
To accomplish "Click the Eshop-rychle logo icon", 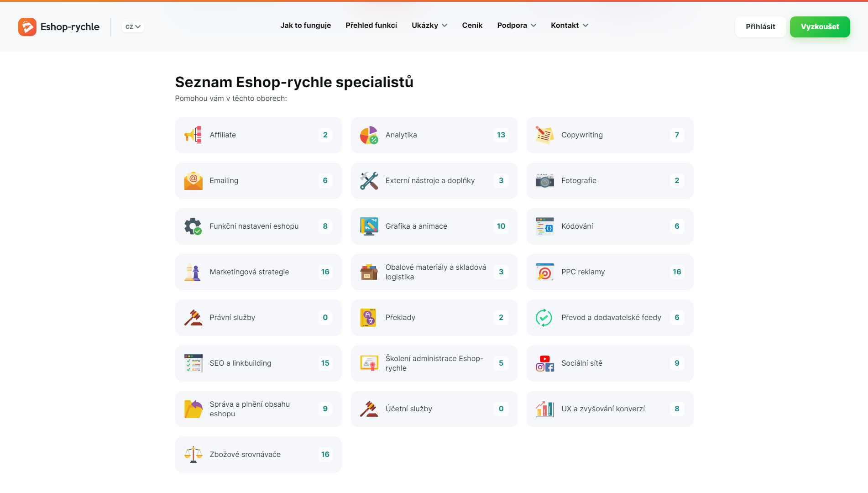I will click(x=27, y=27).
